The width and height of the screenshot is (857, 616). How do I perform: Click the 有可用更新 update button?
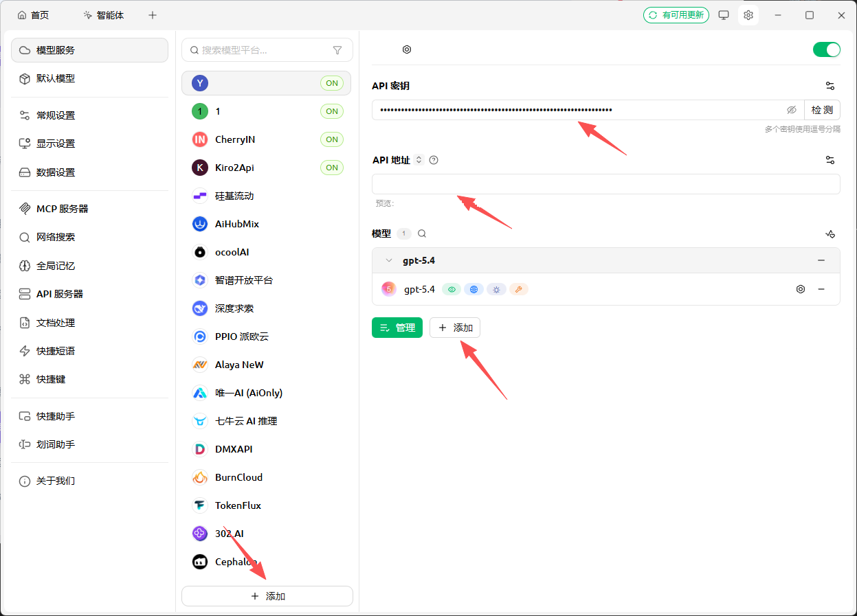click(676, 14)
